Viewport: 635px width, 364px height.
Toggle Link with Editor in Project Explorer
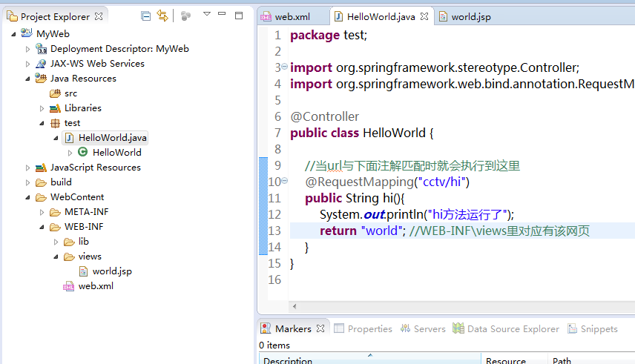[x=162, y=16]
